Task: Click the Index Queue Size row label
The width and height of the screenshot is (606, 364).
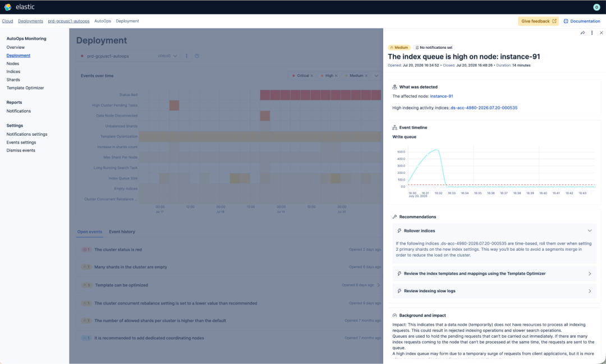Action: click(123, 178)
